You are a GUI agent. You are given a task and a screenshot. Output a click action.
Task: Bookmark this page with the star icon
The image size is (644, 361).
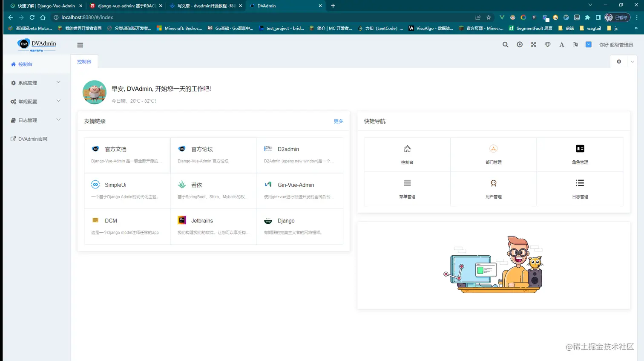pyautogui.click(x=489, y=17)
